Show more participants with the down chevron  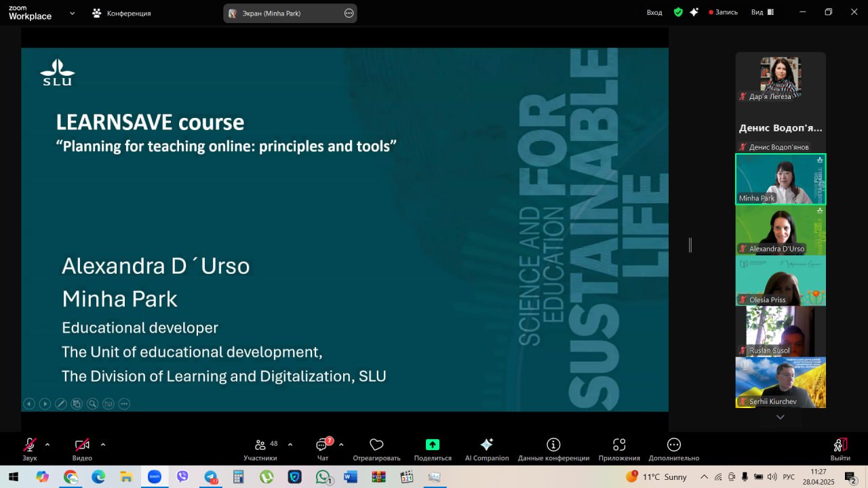pyautogui.click(x=781, y=417)
